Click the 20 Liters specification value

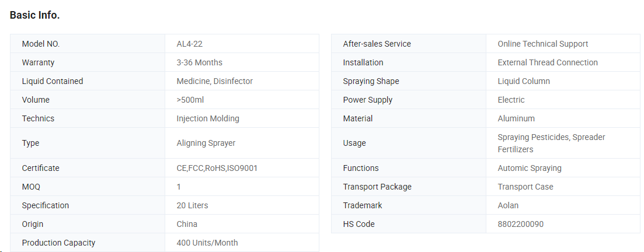tap(192, 205)
